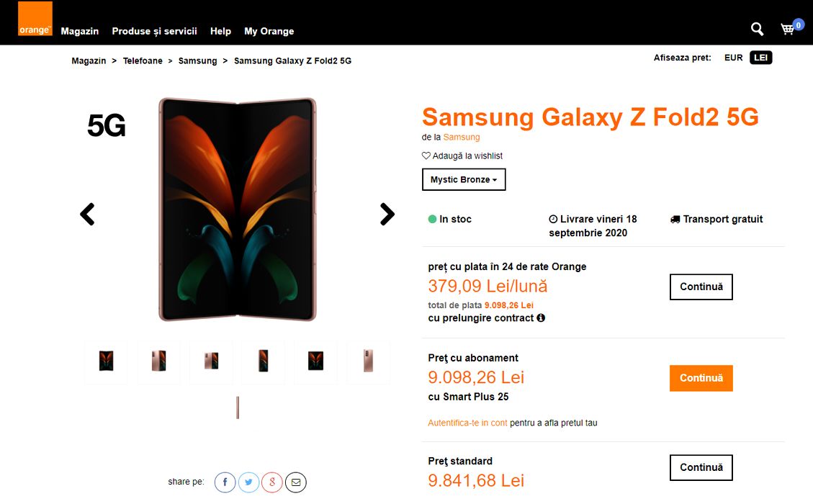This screenshot has width=813, height=504.
Task: Click the Orange logo in header
Action: [x=35, y=19]
